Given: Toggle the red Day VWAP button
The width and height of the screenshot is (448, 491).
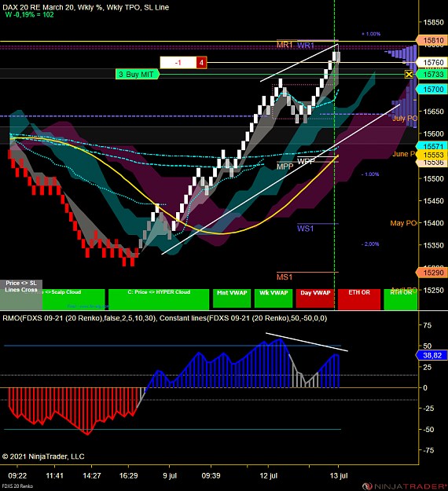Looking at the screenshot, I should [x=315, y=299].
